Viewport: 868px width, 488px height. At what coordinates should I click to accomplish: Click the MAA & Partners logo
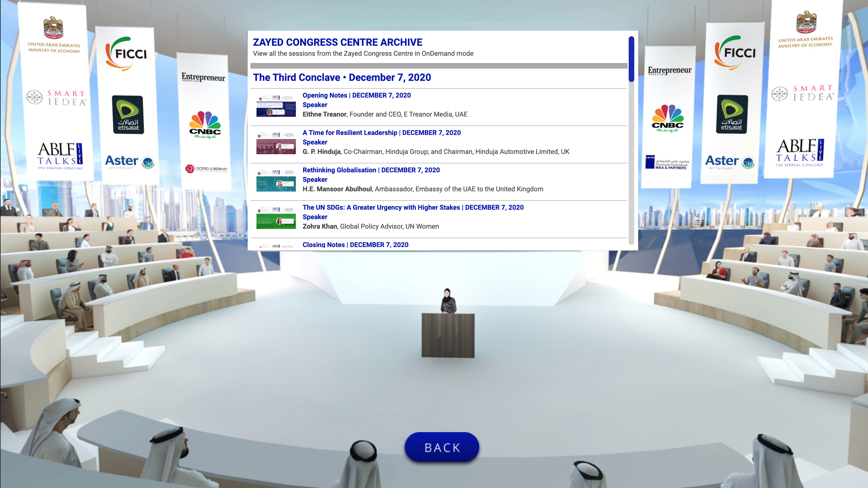click(x=667, y=162)
